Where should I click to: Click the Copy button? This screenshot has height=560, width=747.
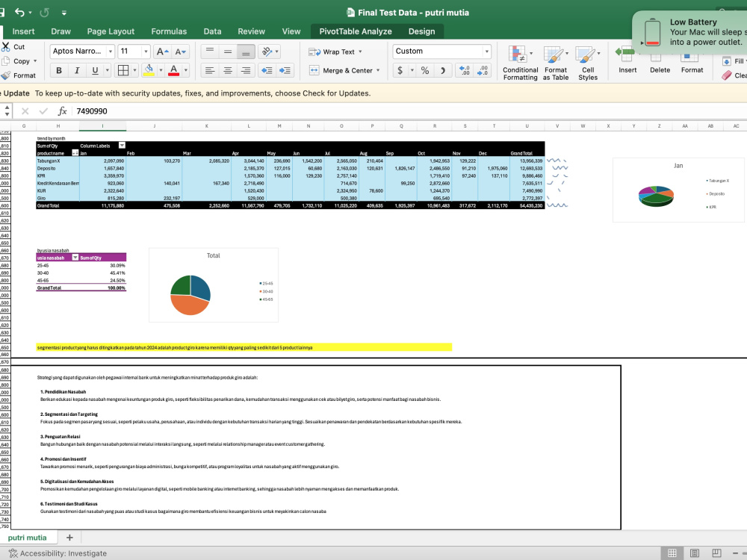click(x=16, y=61)
